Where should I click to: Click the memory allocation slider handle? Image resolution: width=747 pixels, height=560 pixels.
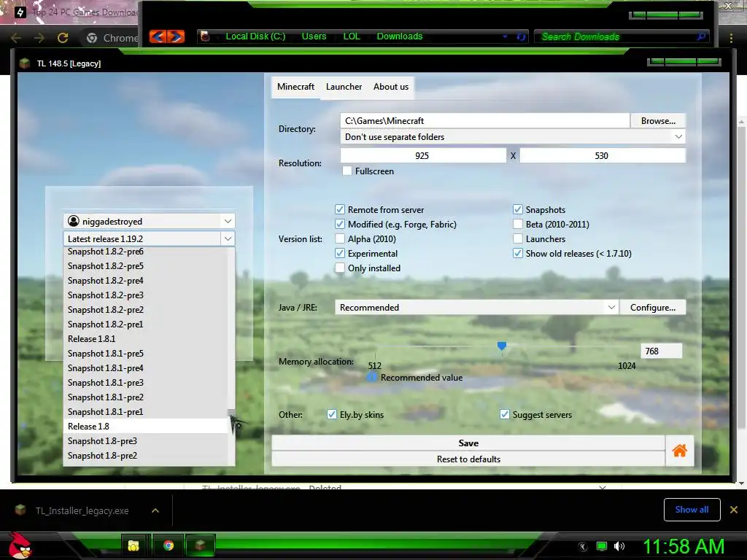tap(502, 346)
